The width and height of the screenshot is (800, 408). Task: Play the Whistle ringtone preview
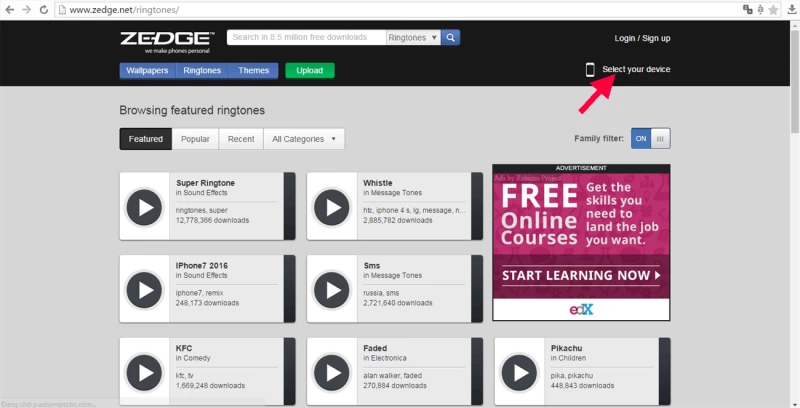(x=333, y=207)
